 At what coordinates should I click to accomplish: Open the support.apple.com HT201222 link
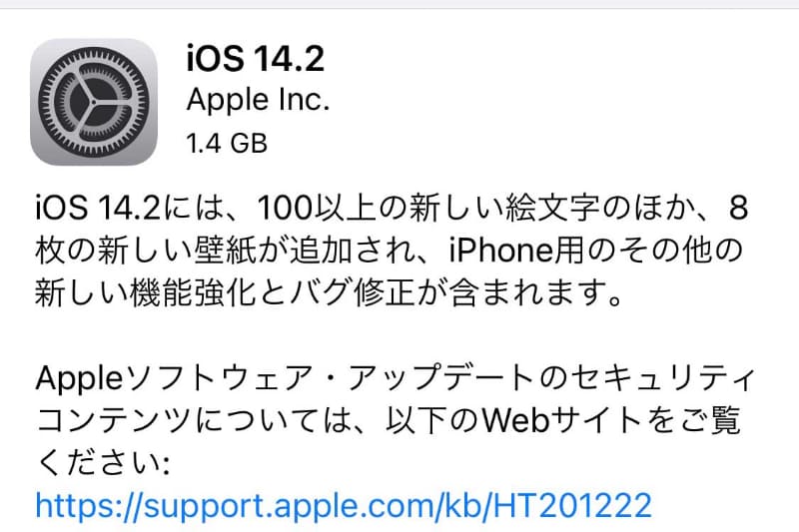click(x=344, y=505)
